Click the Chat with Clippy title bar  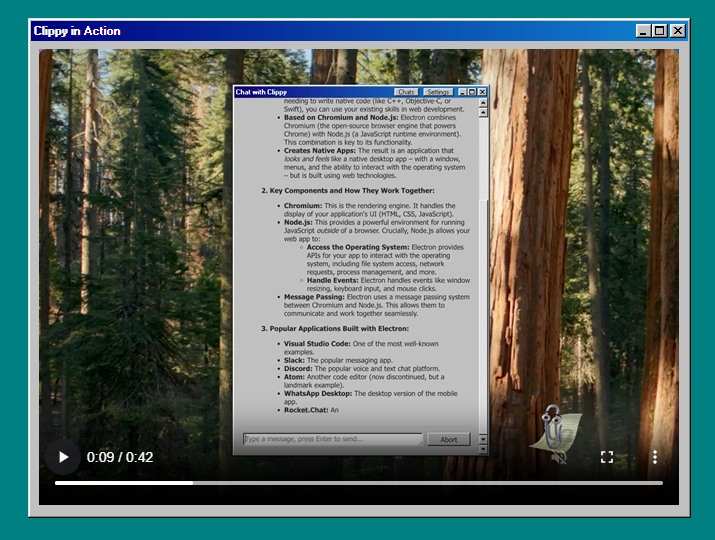[x=310, y=92]
